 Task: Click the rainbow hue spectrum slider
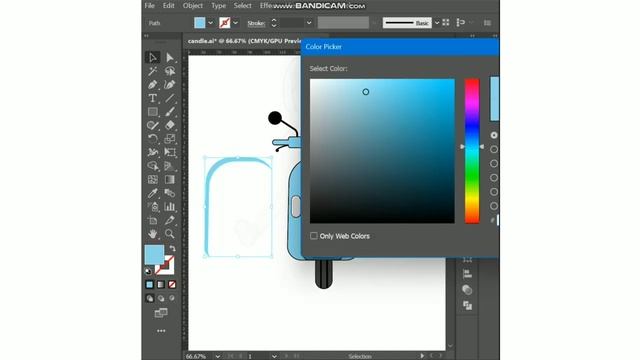[472, 151]
